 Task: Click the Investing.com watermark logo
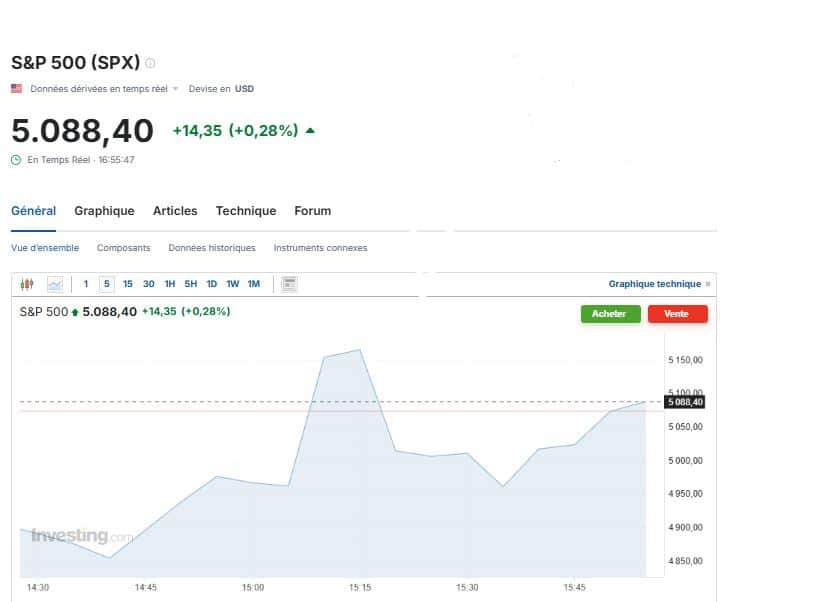coord(81,536)
